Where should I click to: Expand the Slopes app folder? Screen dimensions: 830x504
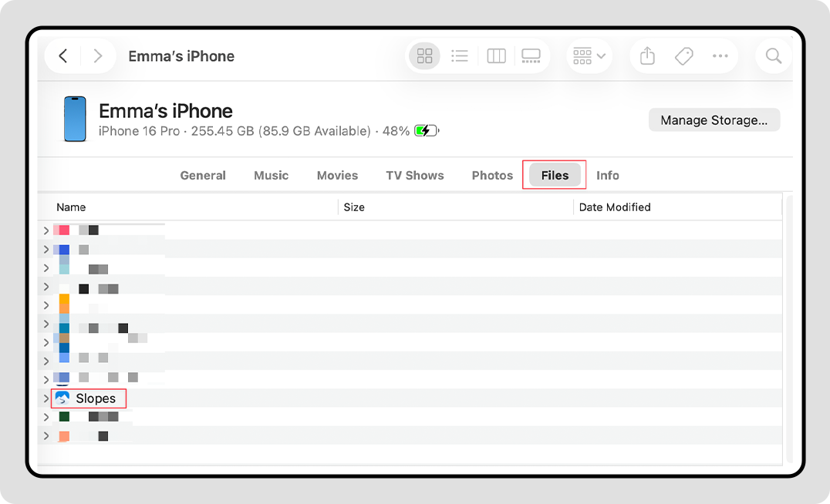[x=46, y=398]
